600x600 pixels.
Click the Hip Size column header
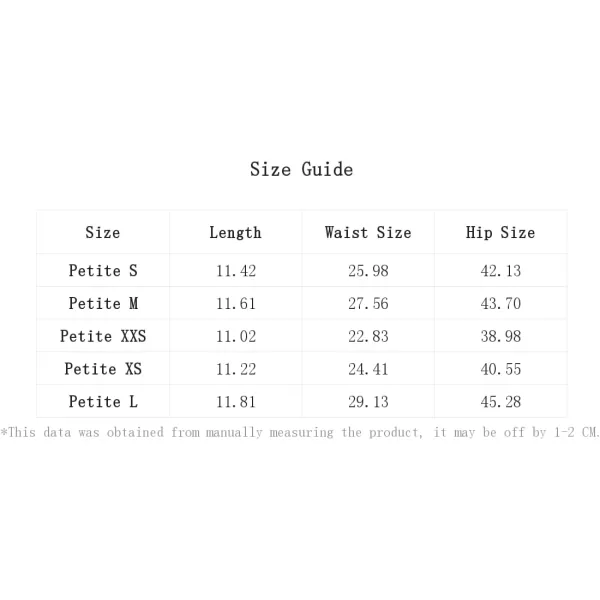501,233
